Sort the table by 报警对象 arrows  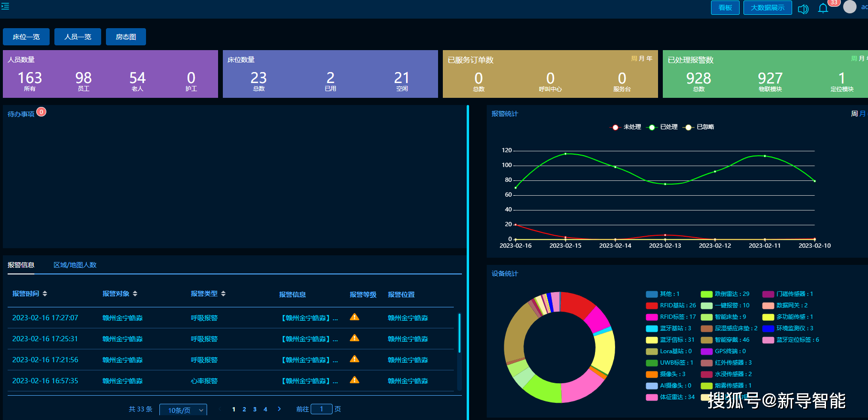135,294
